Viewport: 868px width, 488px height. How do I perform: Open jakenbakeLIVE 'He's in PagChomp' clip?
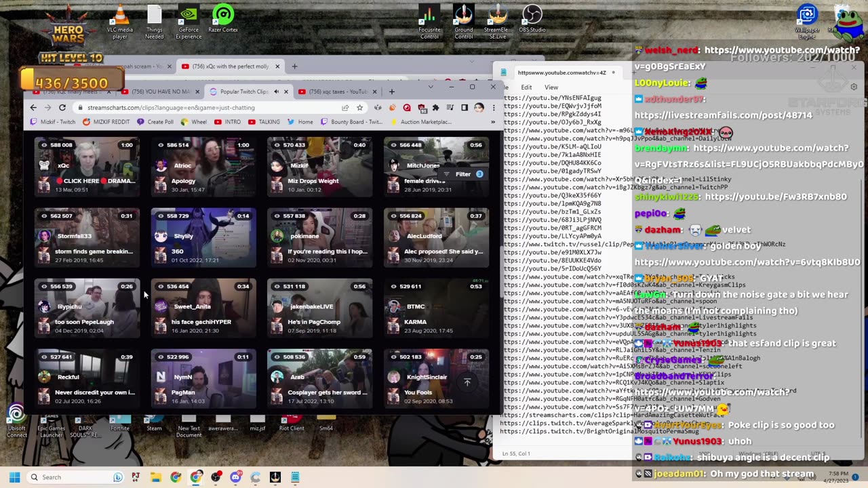pyautogui.click(x=319, y=308)
